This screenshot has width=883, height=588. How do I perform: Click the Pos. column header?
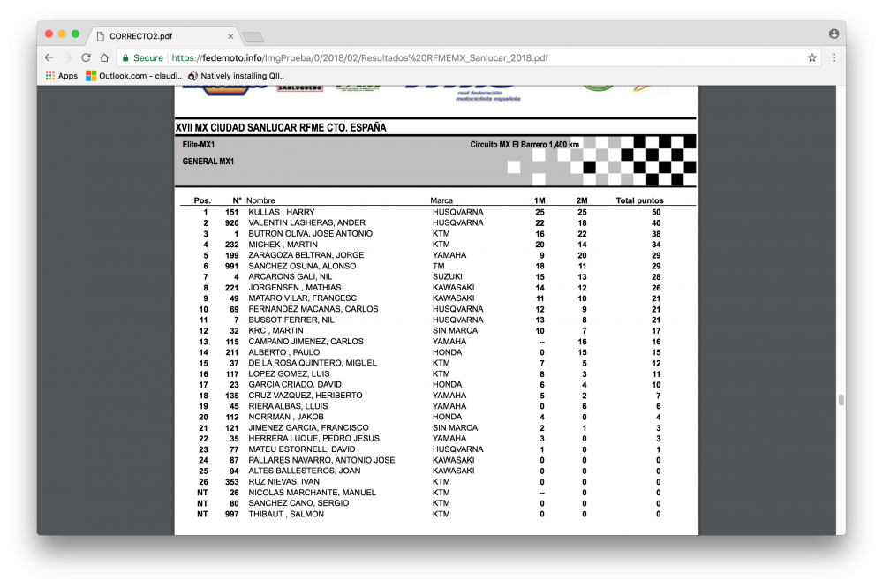click(x=202, y=200)
